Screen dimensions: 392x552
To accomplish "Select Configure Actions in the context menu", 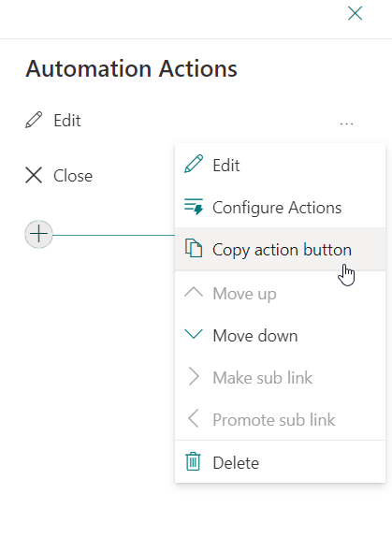I will [280, 207].
